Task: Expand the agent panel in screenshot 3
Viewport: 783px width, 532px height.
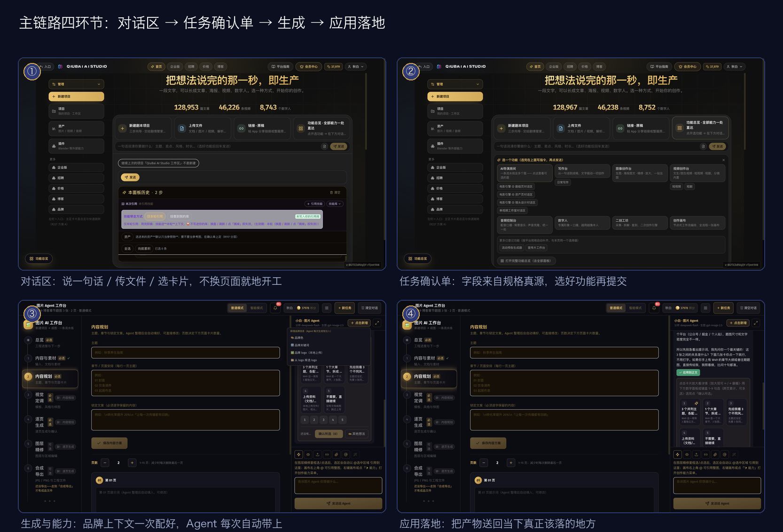Action: pos(377,323)
